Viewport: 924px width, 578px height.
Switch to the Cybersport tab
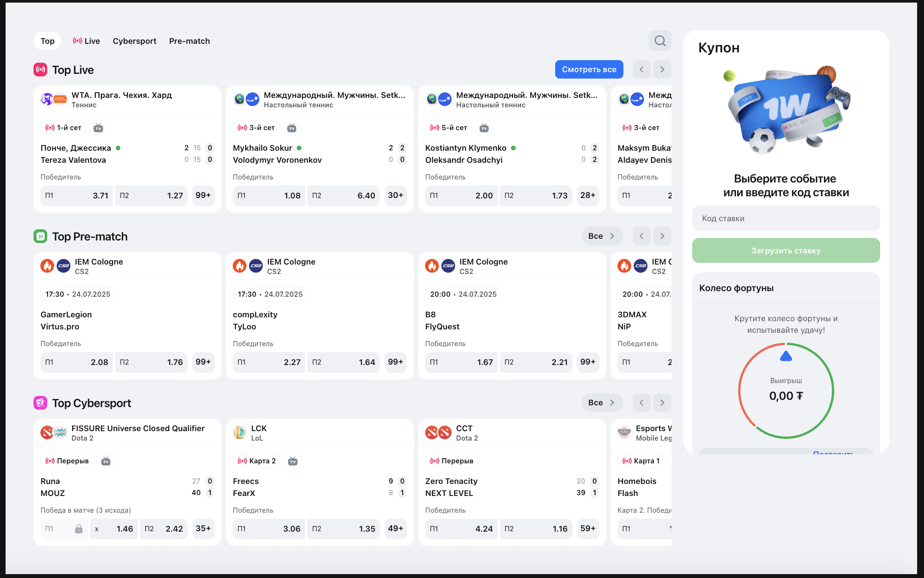(x=134, y=41)
